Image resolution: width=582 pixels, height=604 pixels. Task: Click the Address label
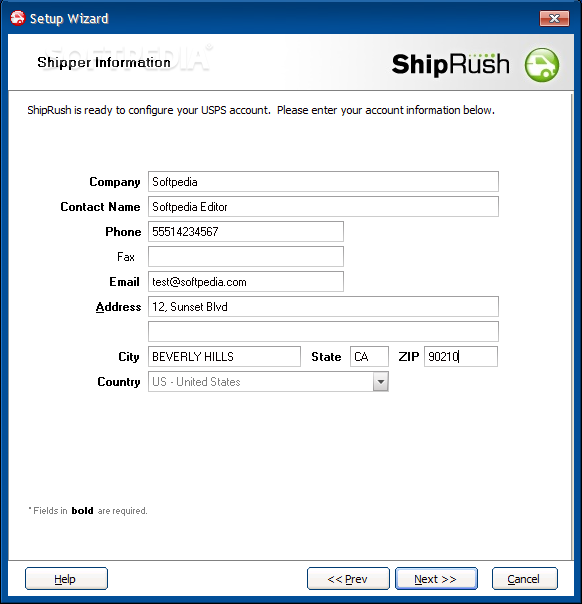(118, 307)
